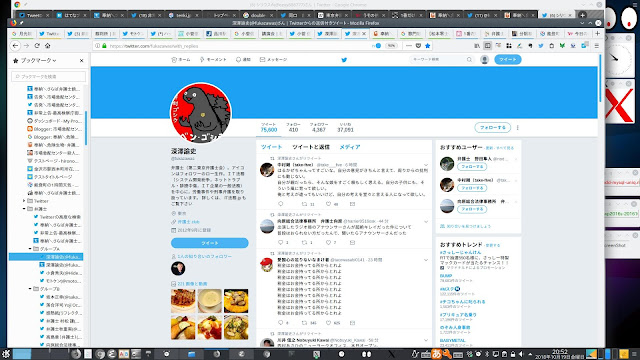Screen dimensions: 640x360
Task: Click the Godzilla profile picture
Action: [200, 113]
